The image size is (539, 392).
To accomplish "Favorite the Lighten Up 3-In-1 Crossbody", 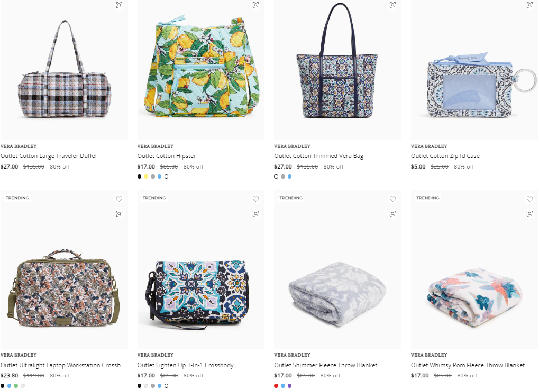I will [x=256, y=199].
